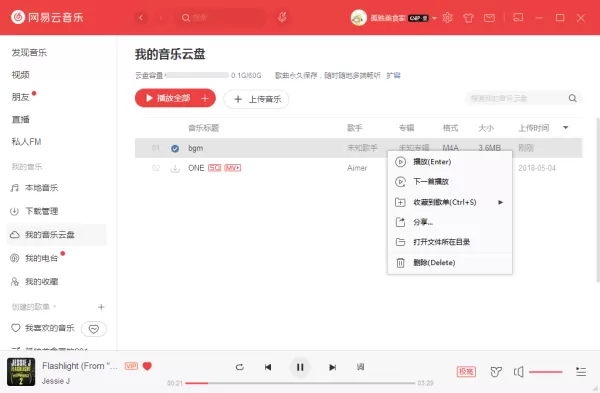Image resolution: width=600 pixels, height=393 pixels.
Task: Skip to next track
Action: (x=332, y=367)
